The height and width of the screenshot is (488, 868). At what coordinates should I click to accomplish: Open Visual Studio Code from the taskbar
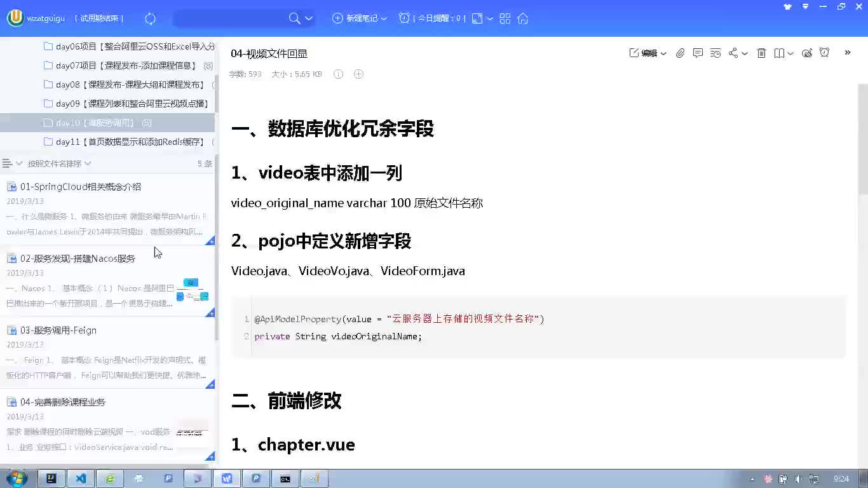point(81,478)
